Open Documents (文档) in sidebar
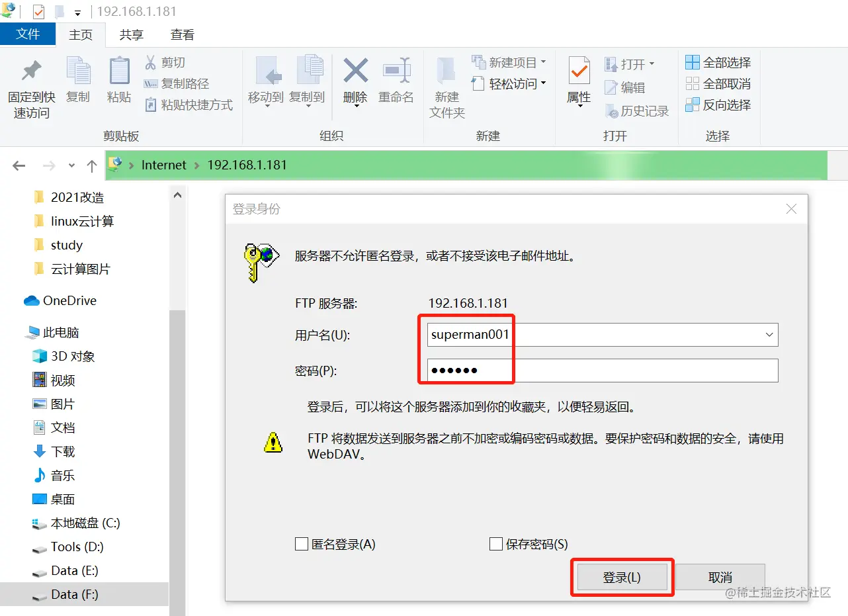 [x=54, y=427]
